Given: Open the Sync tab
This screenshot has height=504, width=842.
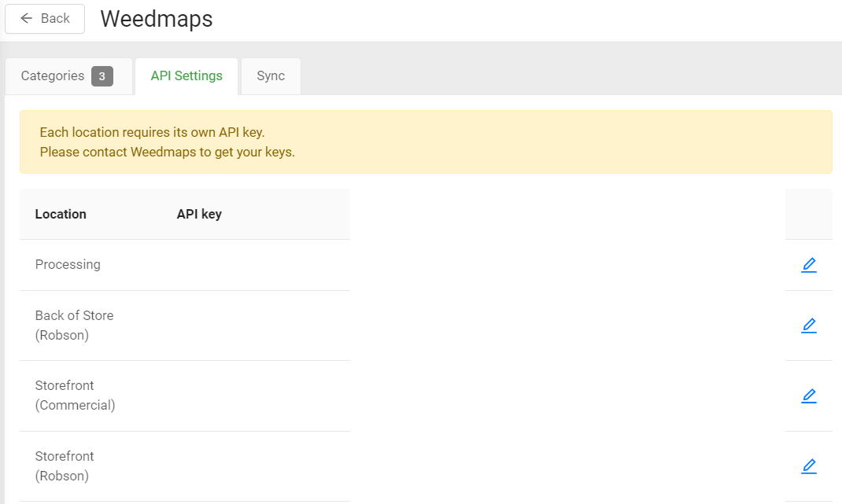Looking at the screenshot, I should click(271, 76).
